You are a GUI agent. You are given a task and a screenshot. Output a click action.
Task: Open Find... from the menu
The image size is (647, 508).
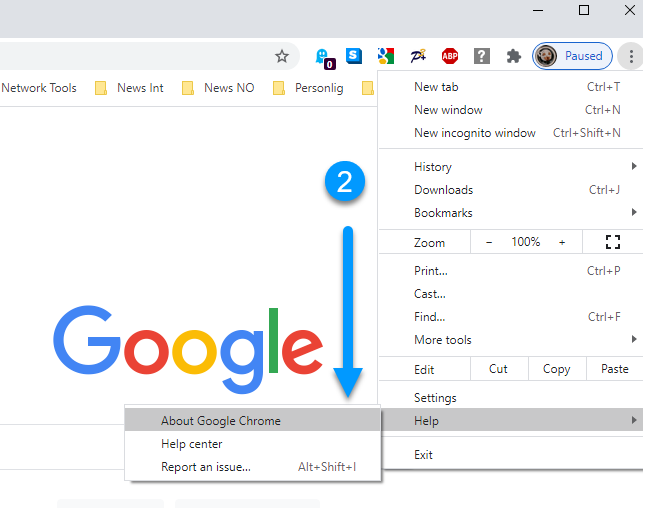coord(511,317)
